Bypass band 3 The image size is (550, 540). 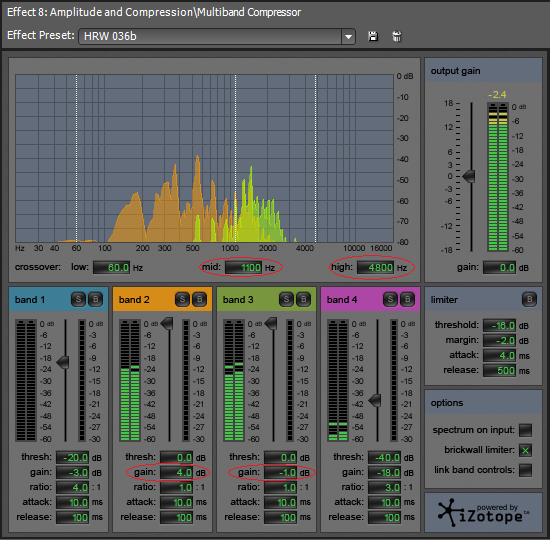point(303,299)
